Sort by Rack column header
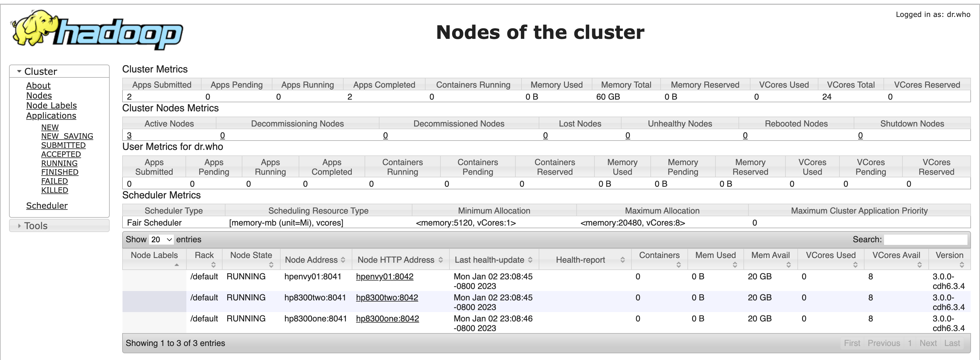The width and height of the screenshot is (980, 360). coord(204,259)
